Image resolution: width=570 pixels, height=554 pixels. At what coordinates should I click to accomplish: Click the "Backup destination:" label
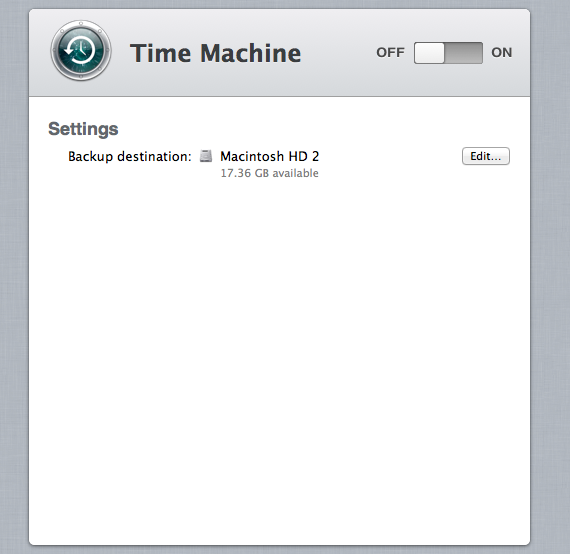129,157
